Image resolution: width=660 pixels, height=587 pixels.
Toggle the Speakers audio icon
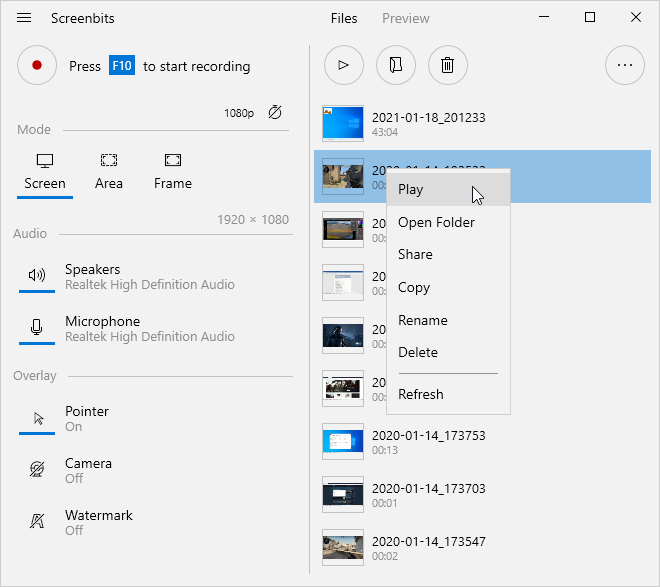pyautogui.click(x=37, y=275)
